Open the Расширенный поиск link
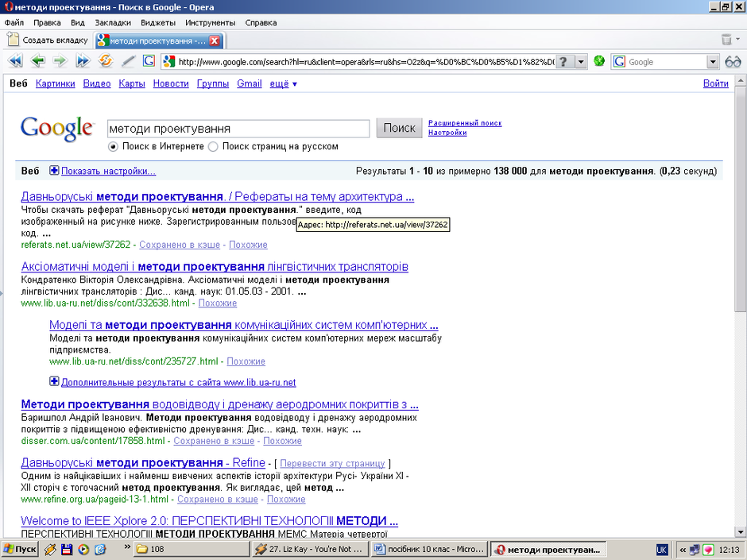 click(x=465, y=123)
